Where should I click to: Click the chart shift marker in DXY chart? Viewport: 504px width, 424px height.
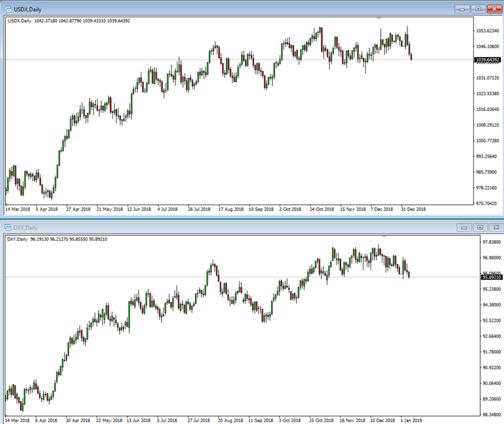tap(384, 237)
